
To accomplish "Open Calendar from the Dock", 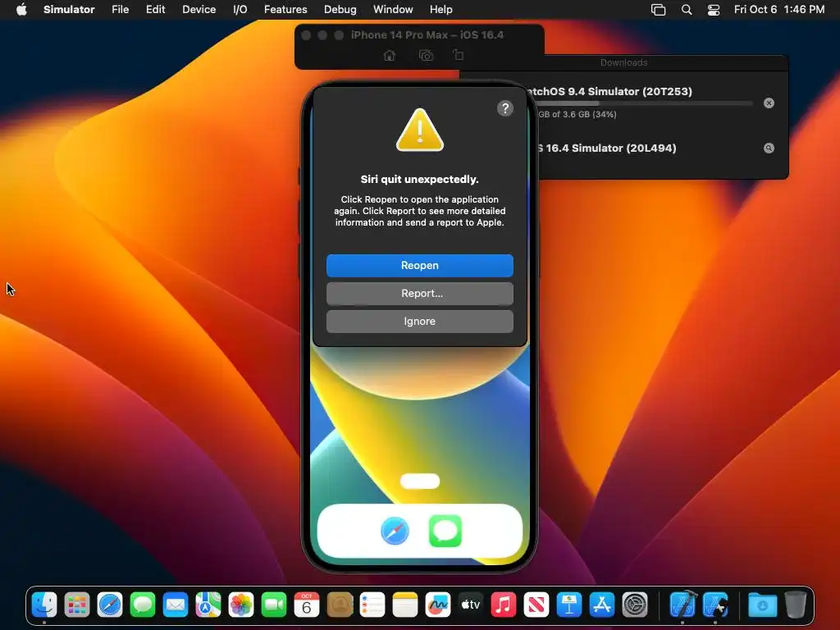I will coord(307,605).
